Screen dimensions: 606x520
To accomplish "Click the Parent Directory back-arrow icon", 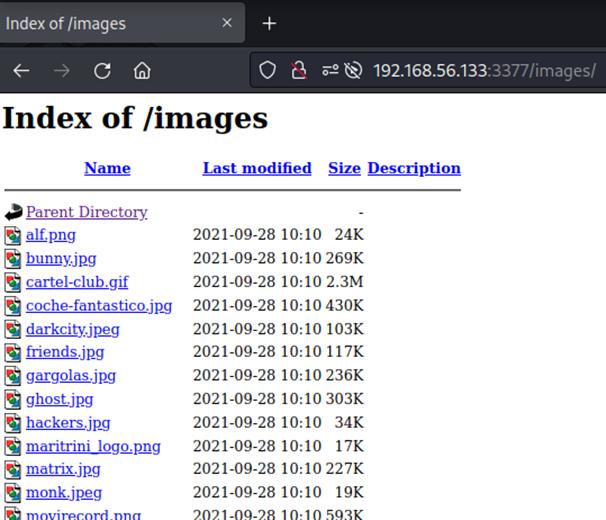I will point(13,212).
